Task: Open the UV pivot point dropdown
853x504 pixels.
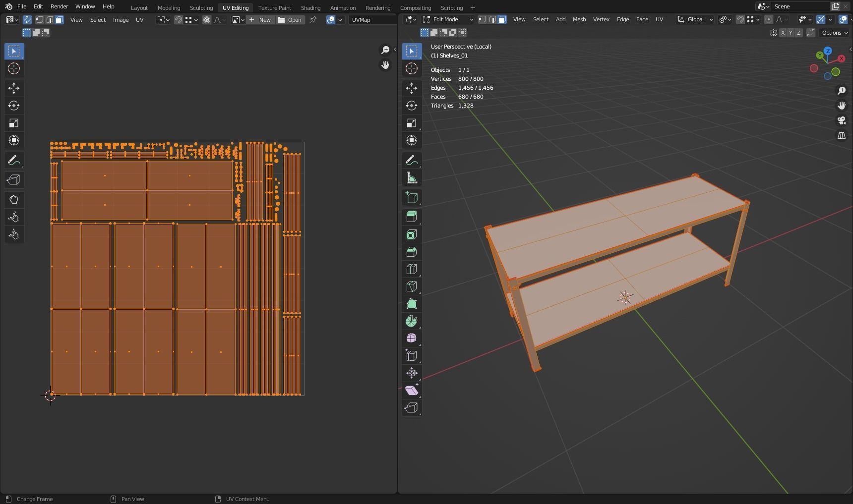Action: [x=163, y=20]
